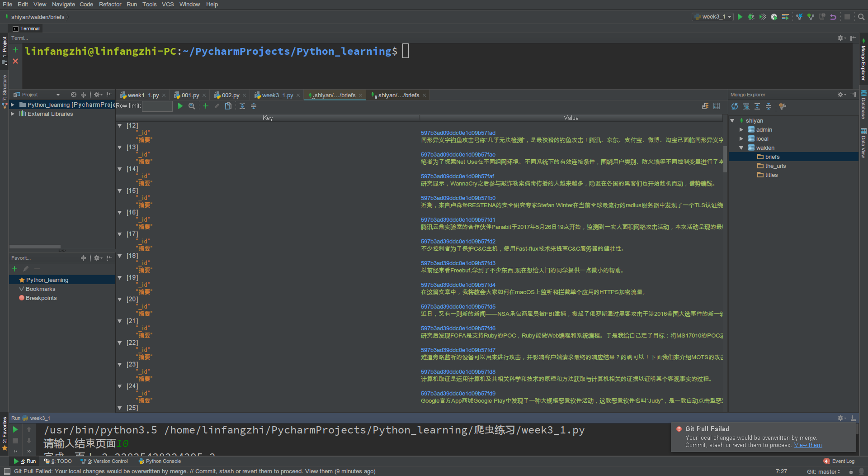Switch results to table view

(x=717, y=106)
